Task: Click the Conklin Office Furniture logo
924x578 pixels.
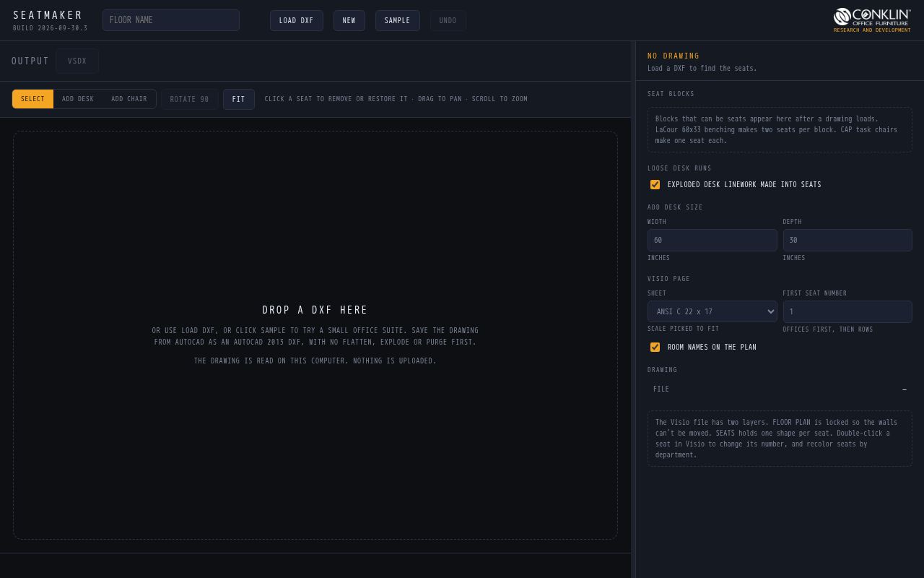Action: tap(872, 20)
